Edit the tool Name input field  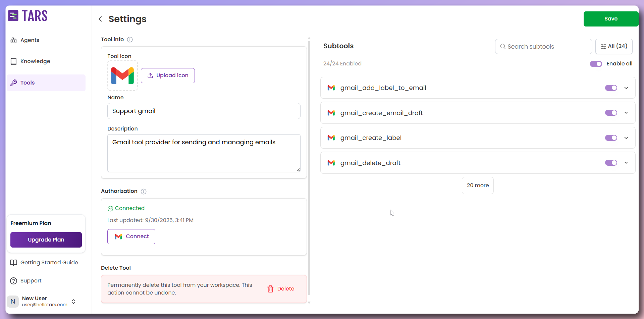pos(204,111)
